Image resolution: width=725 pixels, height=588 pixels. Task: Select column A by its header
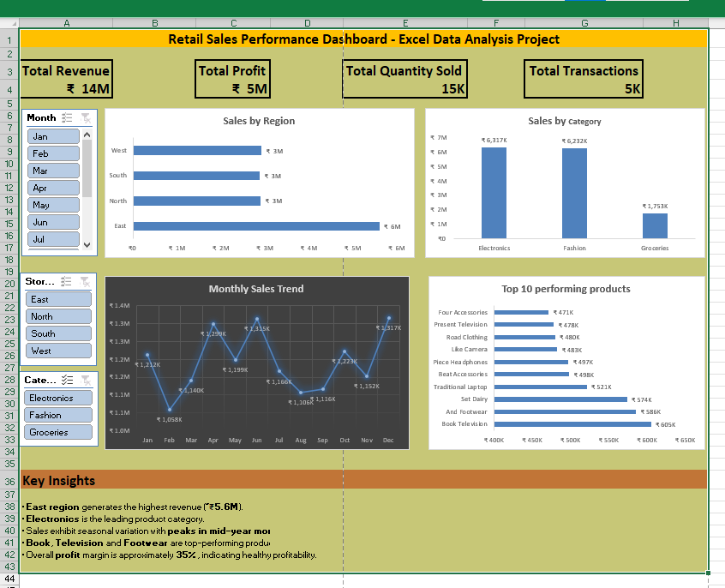(x=66, y=22)
